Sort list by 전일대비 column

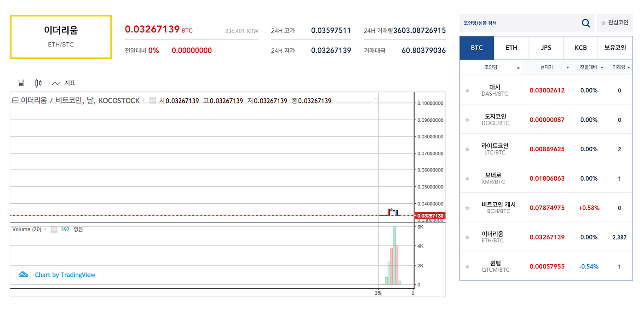(x=592, y=68)
